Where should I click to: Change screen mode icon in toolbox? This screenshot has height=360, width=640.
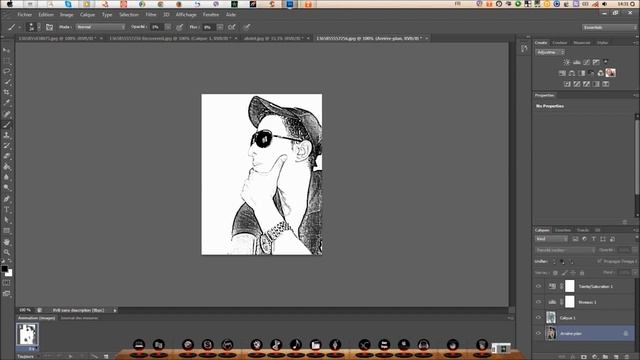pos(7,293)
